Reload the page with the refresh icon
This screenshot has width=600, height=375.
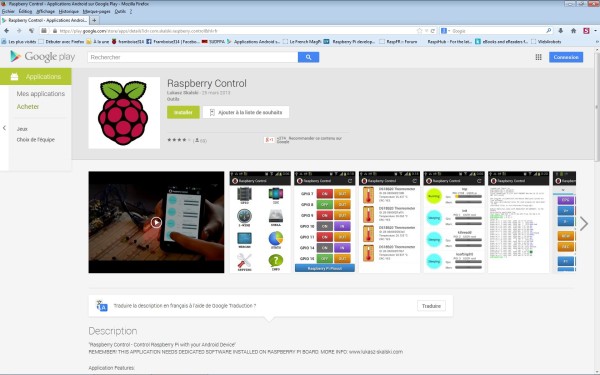(x=433, y=31)
